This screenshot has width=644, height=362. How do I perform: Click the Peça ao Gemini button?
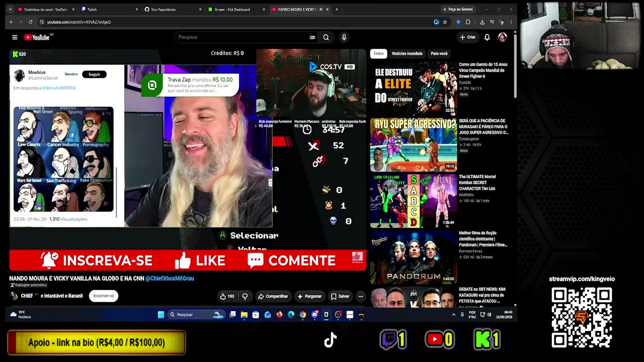coord(457,10)
